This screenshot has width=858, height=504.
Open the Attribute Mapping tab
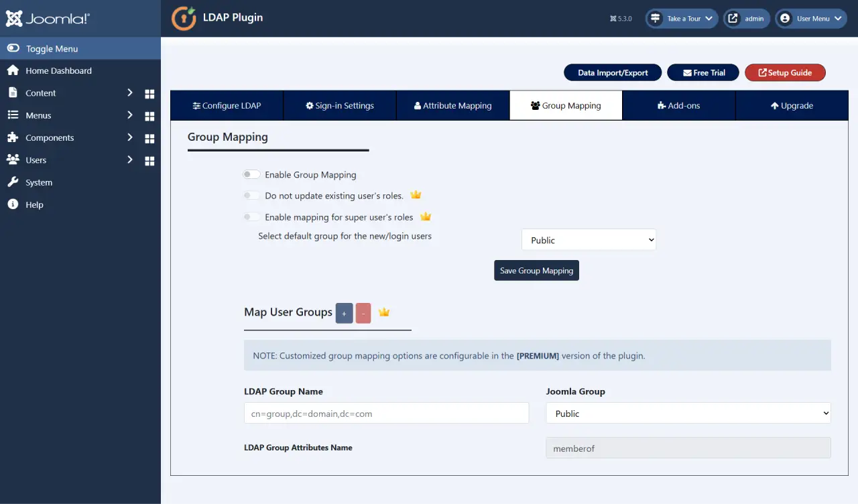pos(453,105)
